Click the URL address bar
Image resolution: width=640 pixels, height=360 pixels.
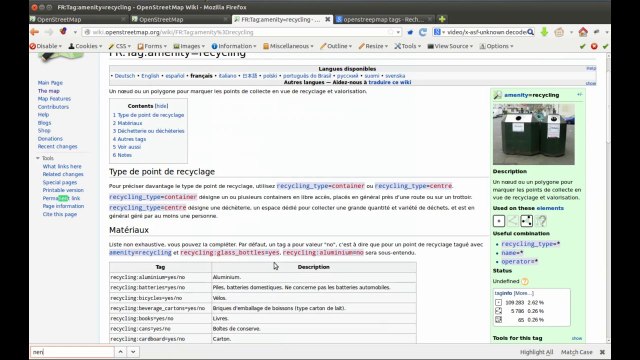coord(241,32)
